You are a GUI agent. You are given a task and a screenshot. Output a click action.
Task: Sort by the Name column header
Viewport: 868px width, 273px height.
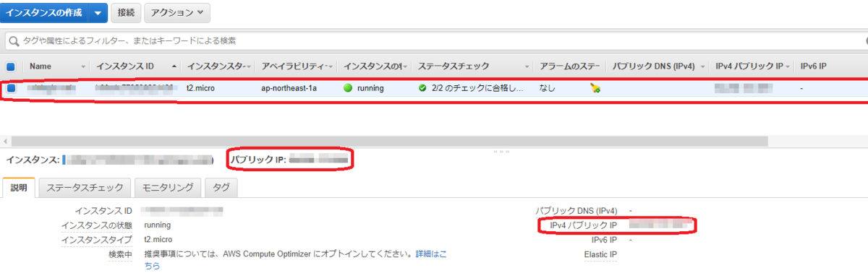pyautogui.click(x=41, y=66)
